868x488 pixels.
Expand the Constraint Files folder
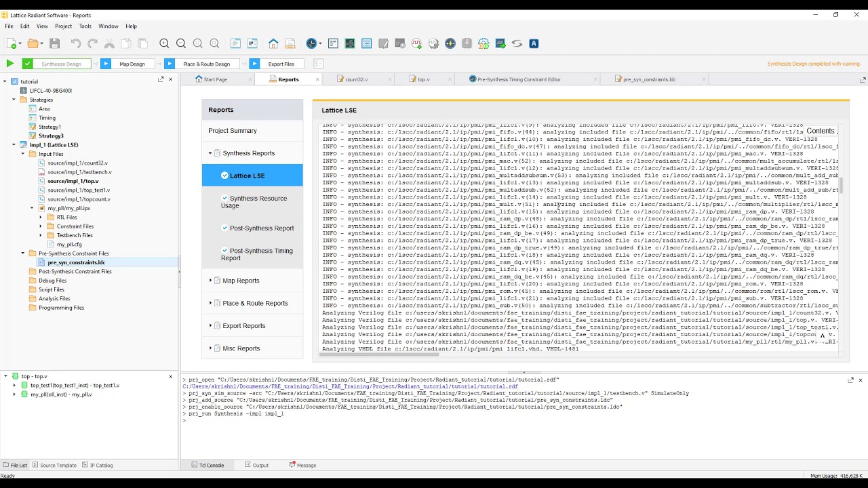(x=41, y=226)
